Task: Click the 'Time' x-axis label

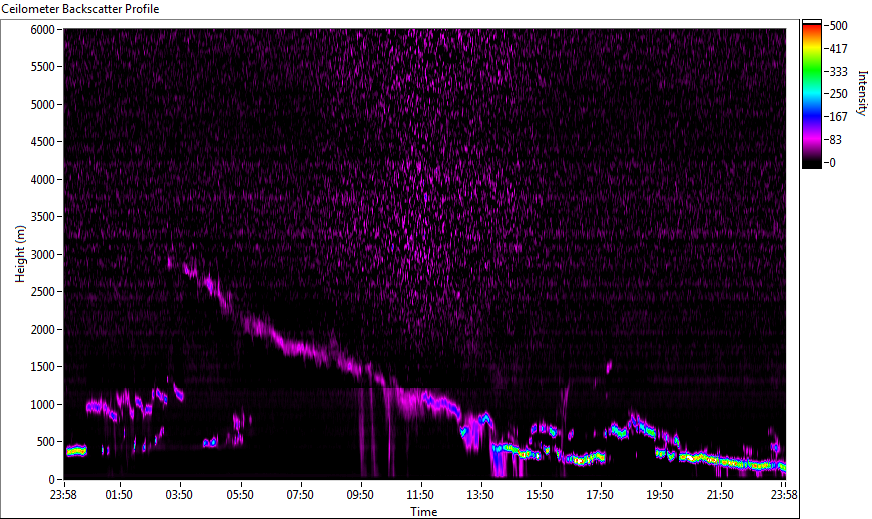Action: (424, 512)
